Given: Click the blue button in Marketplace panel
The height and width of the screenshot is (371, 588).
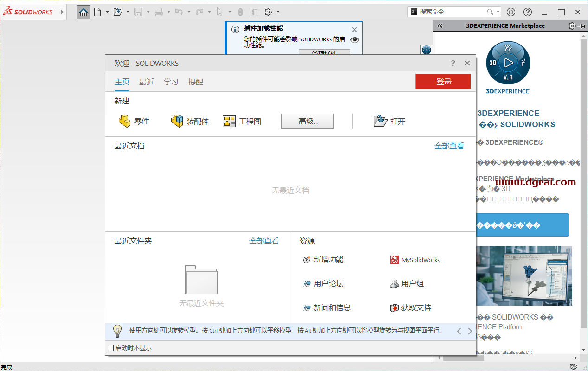Looking at the screenshot, I should (522, 225).
